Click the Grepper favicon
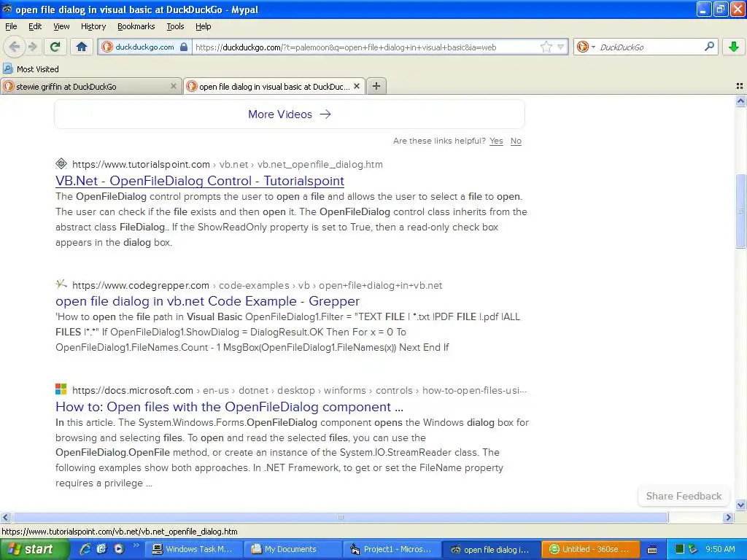 (x=61, y=284)
